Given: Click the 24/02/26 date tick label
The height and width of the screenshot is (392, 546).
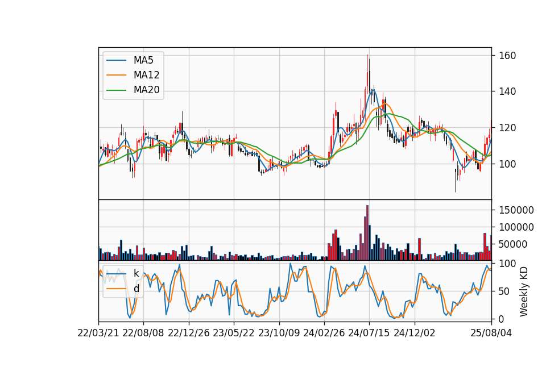Looking at the screenshot, I should 324,333.
